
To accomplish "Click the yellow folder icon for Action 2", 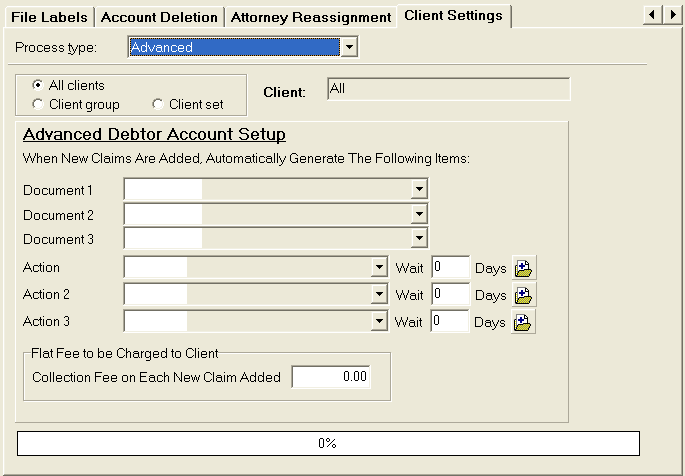I will click(524, 295).
